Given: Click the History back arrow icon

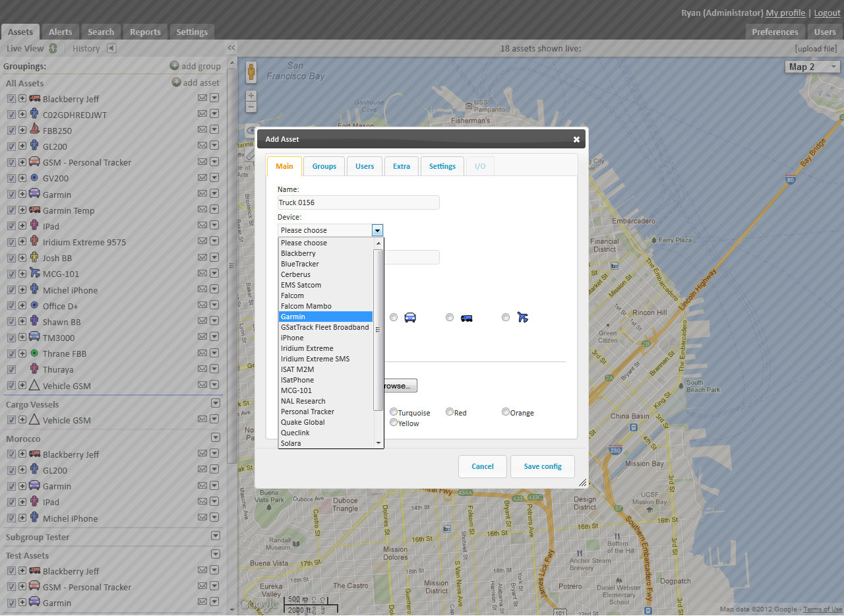Looking at the screenshot, I should pos(111,48).
